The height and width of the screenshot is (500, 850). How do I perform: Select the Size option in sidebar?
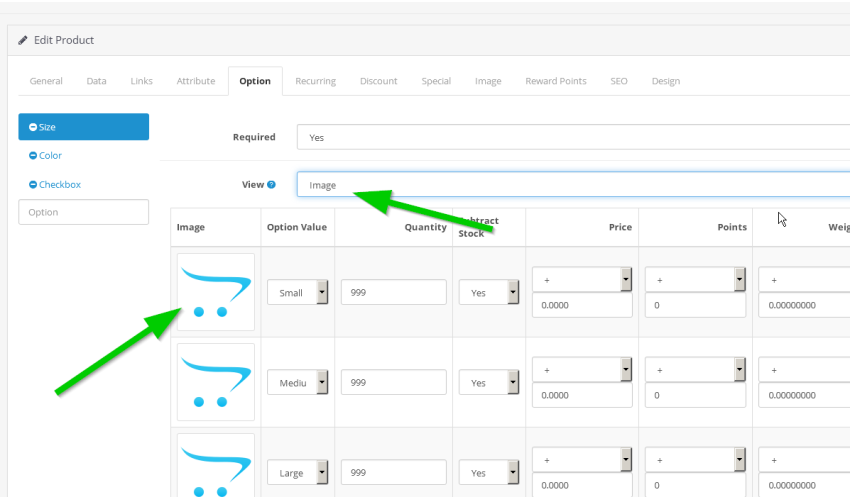pos(83,127)
